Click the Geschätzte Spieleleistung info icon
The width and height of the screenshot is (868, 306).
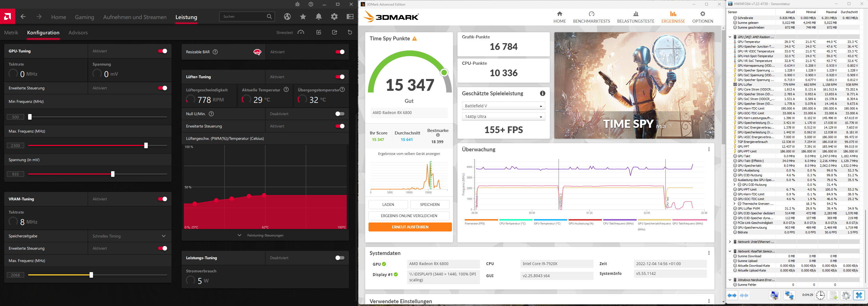point(542,93)
